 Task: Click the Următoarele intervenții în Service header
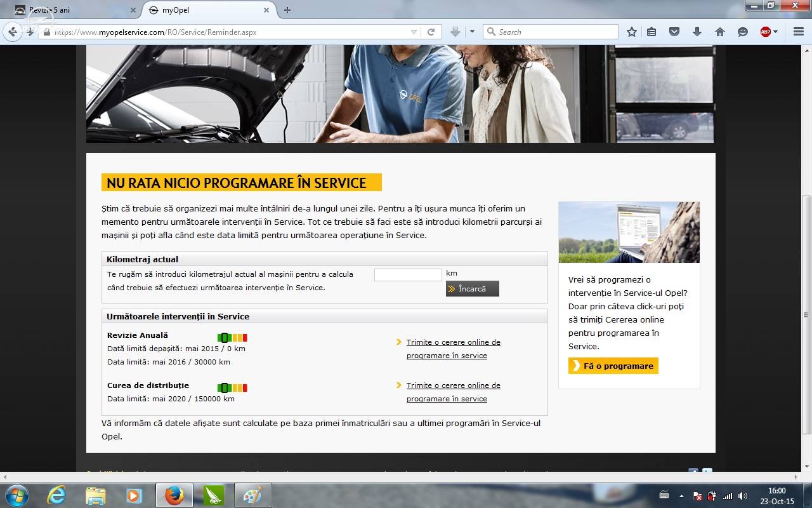324,316
